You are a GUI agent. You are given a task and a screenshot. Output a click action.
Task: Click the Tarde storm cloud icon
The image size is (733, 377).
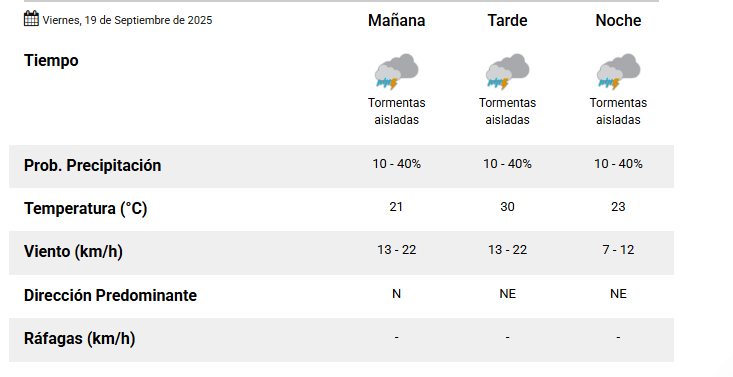click(x=507, y=72)
